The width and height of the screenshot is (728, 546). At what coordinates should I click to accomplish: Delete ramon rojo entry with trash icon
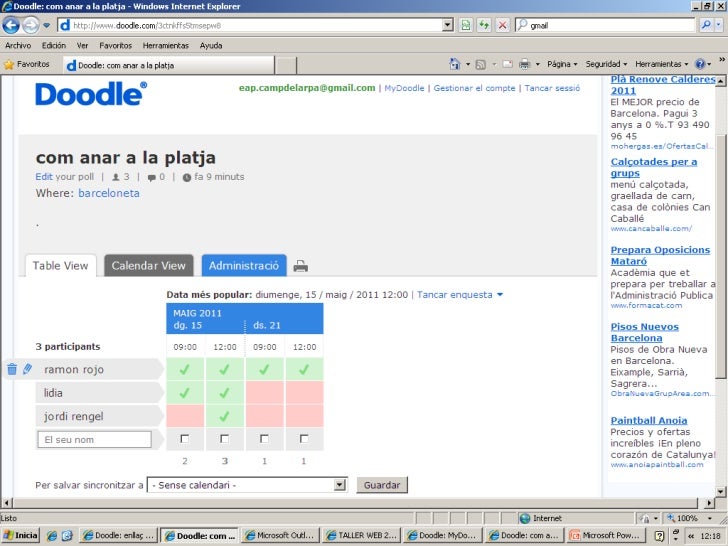[12, 369]
